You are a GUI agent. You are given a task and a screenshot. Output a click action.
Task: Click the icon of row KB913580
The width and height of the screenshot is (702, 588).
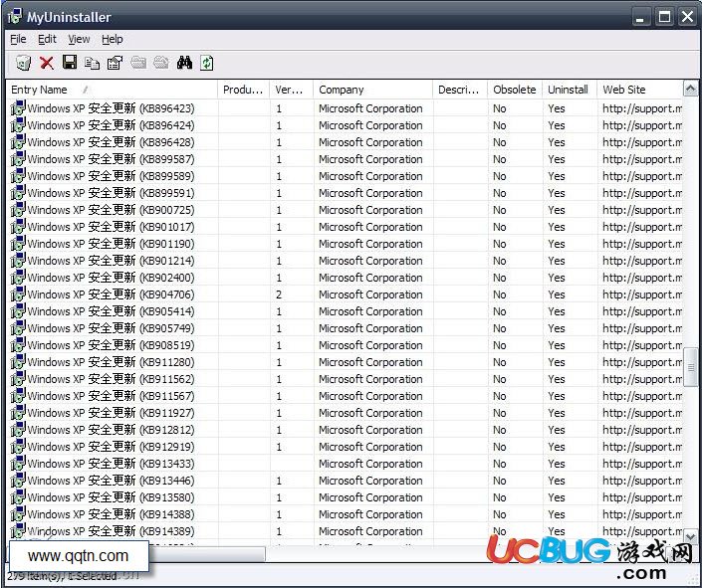18,497
